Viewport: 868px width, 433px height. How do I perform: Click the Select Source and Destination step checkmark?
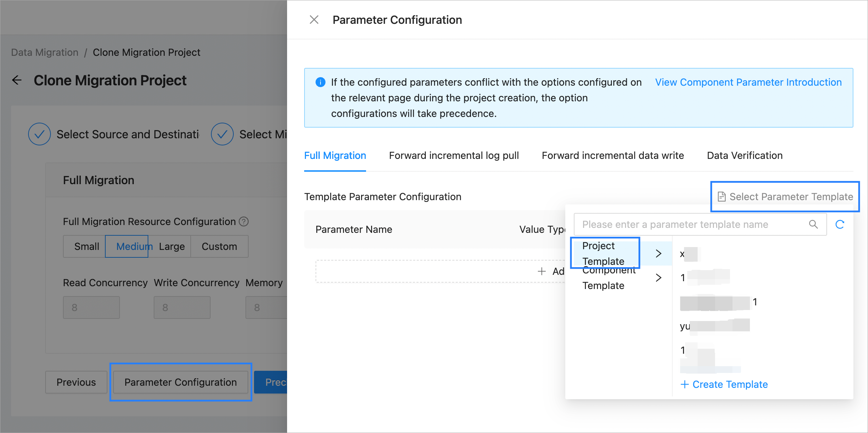[39, 134]
